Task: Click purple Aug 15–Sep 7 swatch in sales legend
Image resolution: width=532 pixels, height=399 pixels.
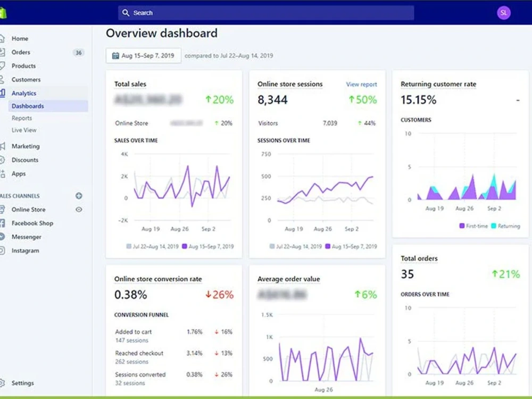Action: coord(184,246)
